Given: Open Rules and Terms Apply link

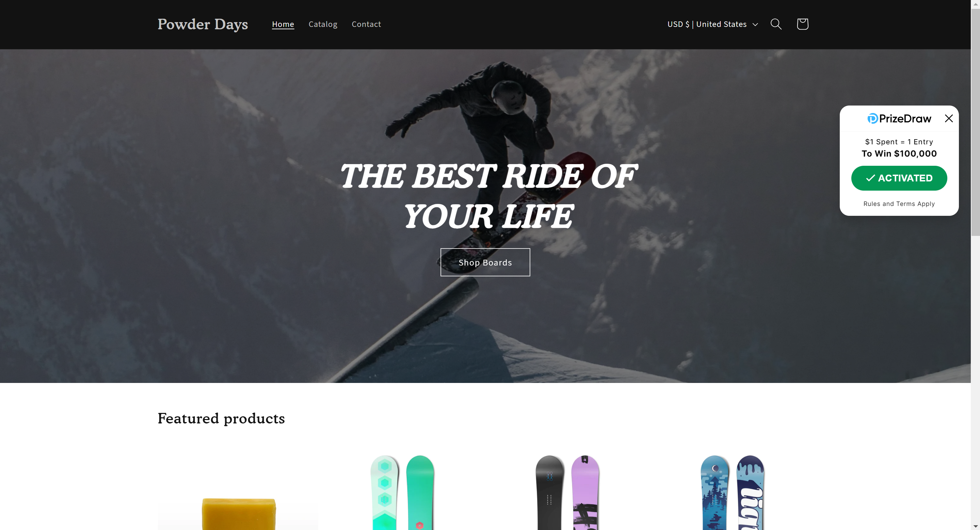Looking at the screenshot, I should [x=899, y=204].
